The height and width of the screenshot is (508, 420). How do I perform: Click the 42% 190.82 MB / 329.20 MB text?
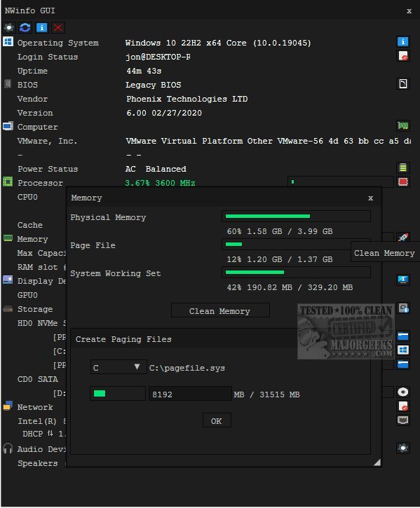(x=290, y=287)
